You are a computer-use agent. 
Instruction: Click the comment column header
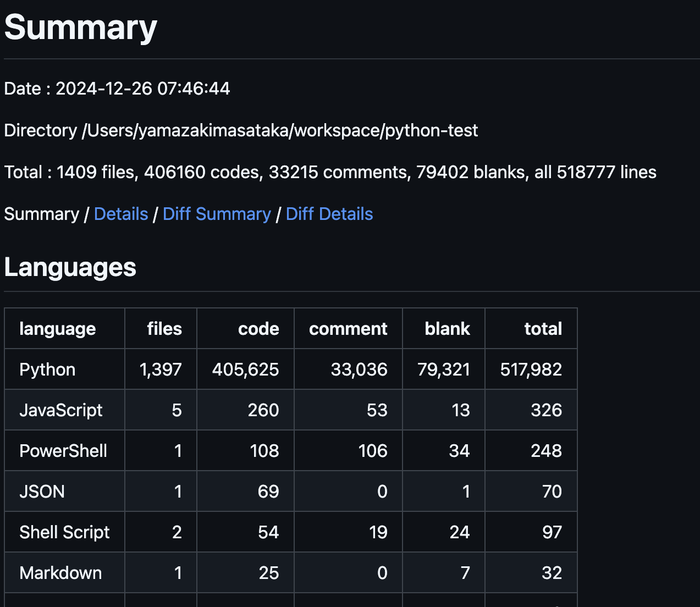click(x=348, y=328)
